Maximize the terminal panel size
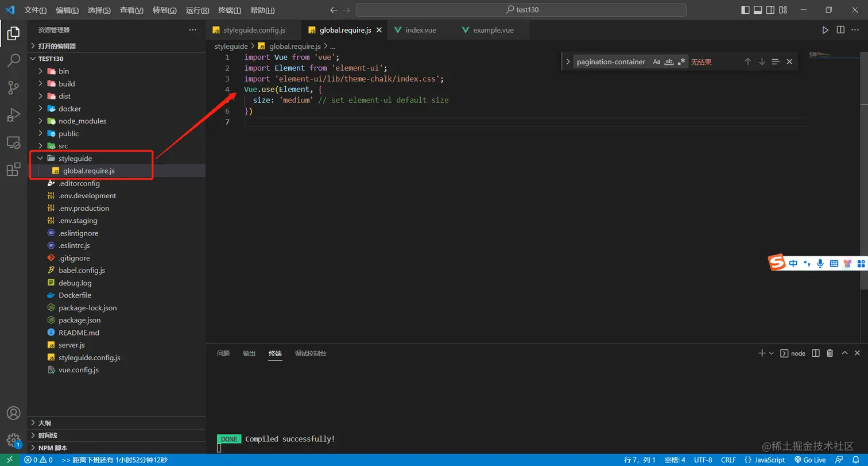This screenshot has height=466, width=868. pyautogui.click(x=844, y=353)
